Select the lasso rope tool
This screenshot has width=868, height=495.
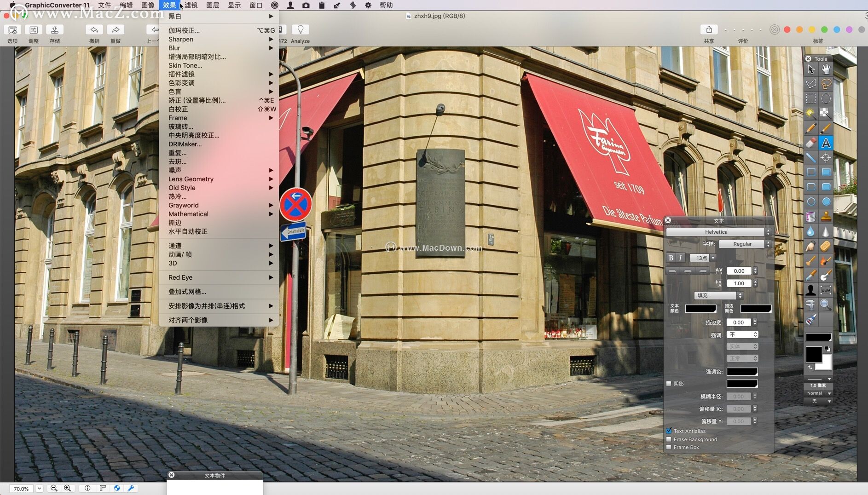[826, 84]
